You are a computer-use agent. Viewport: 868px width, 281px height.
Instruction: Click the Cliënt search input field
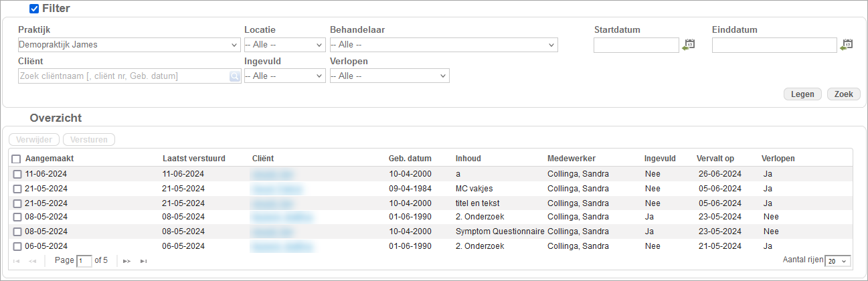pyautogui.click(x=123, y=76)
